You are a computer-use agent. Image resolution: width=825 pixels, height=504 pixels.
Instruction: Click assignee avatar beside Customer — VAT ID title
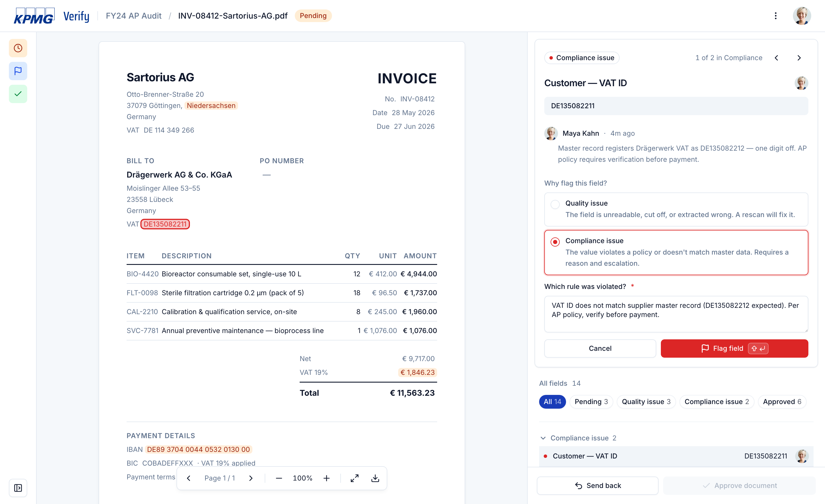pyautogui.click(x=801, y=83)
